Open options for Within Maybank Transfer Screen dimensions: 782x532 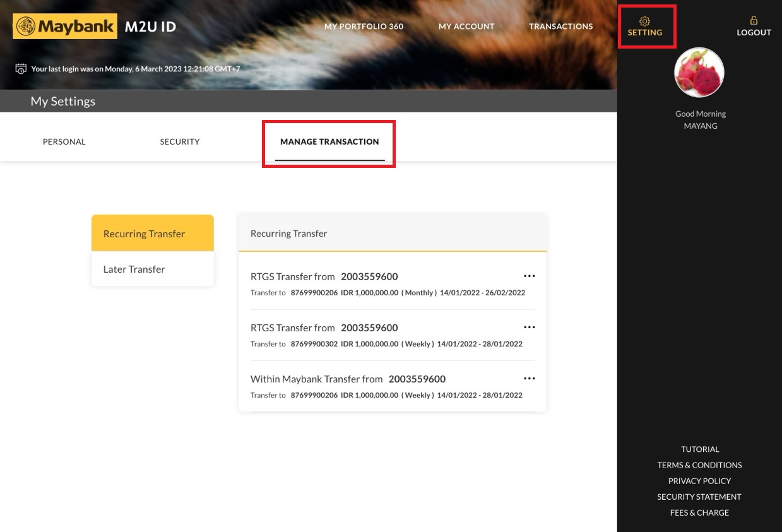(529, 379)
